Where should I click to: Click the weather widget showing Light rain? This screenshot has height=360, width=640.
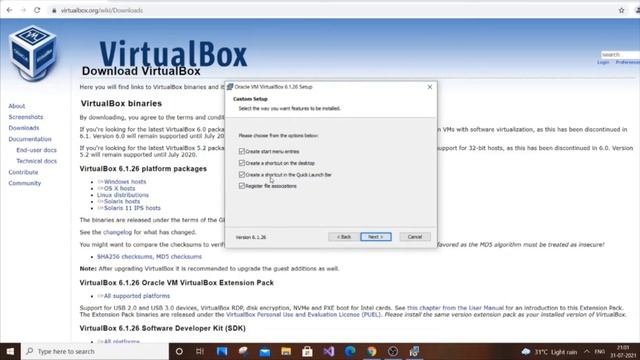click(x=549, y=351)
